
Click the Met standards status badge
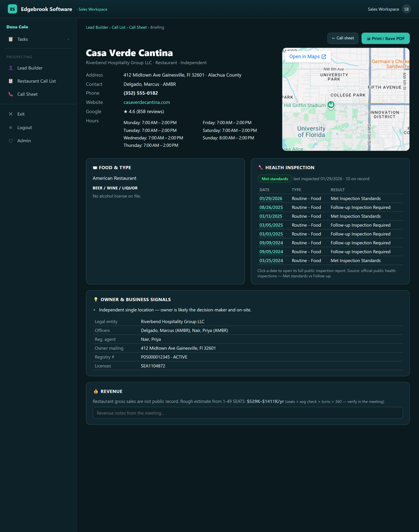[274, 179]
